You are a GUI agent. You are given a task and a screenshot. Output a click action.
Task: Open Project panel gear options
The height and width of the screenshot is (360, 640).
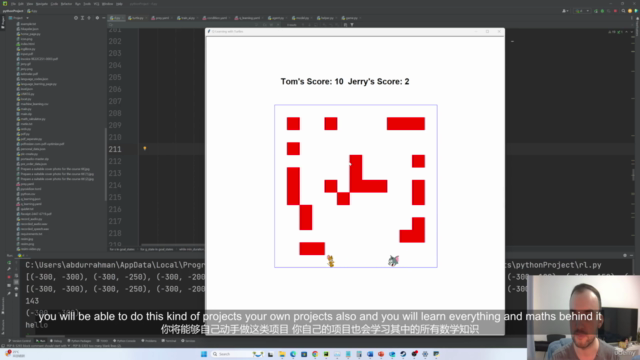pyautogui.click(x=97, y=18)
